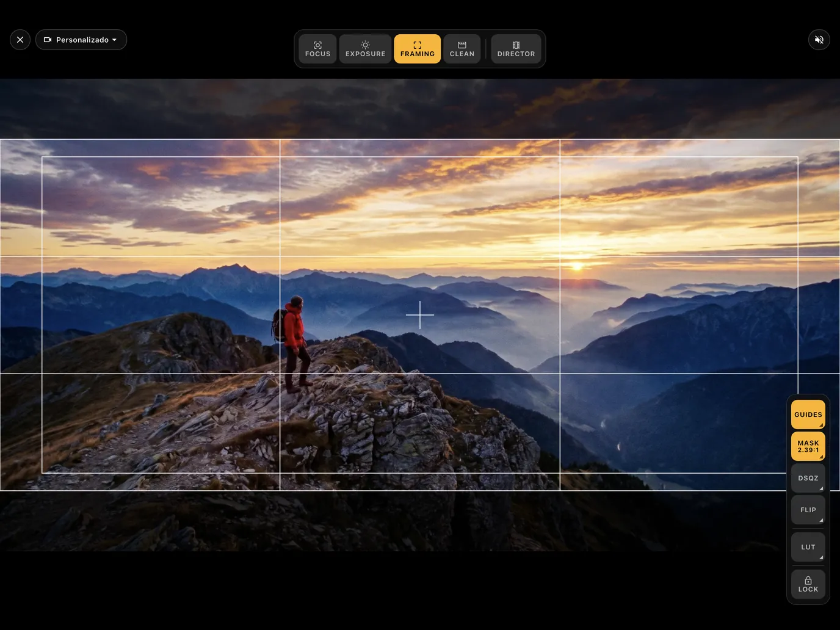The image size is (840, 630).
Task: Switch to the Exposure tab
Action: [x=365, y=49]
